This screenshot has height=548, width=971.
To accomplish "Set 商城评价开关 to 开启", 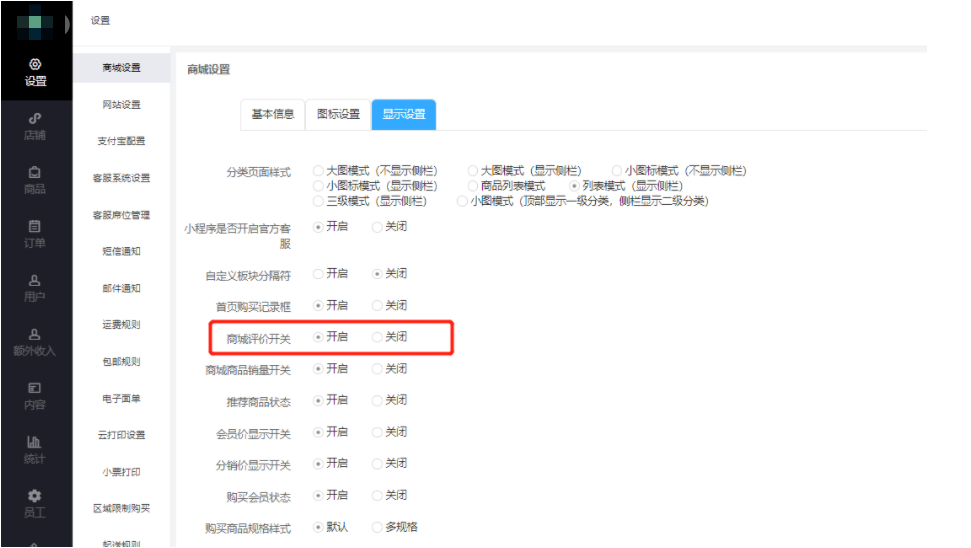I will [318, 337].
